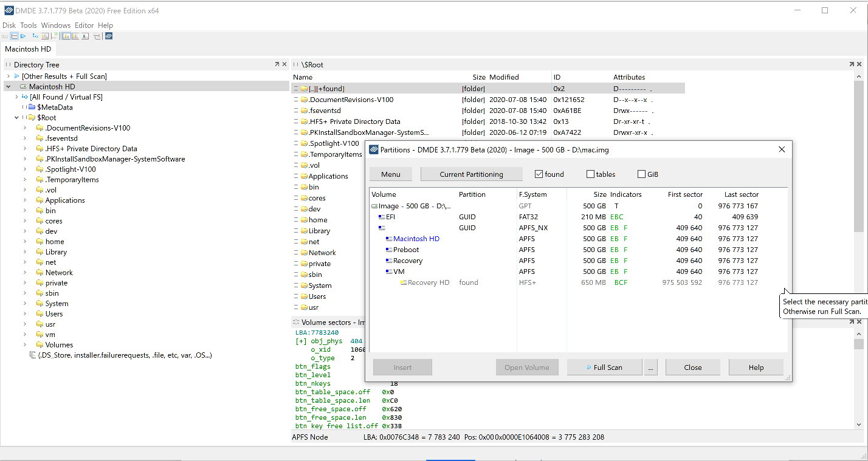Collapse the $Root tree node
The image size is (868, 461).
pyautogui.click(x=17, y=118)
